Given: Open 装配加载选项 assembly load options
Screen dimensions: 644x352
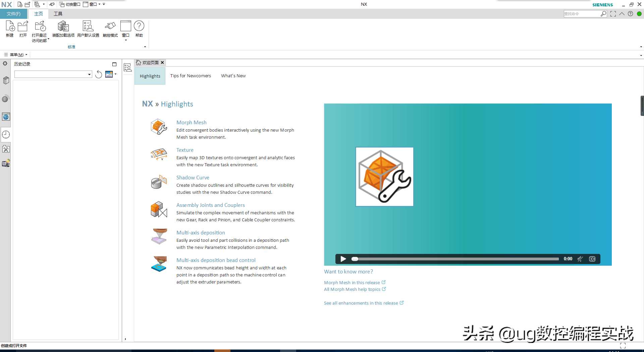Looking at the screenshot, I should click(x=63, y=29).
